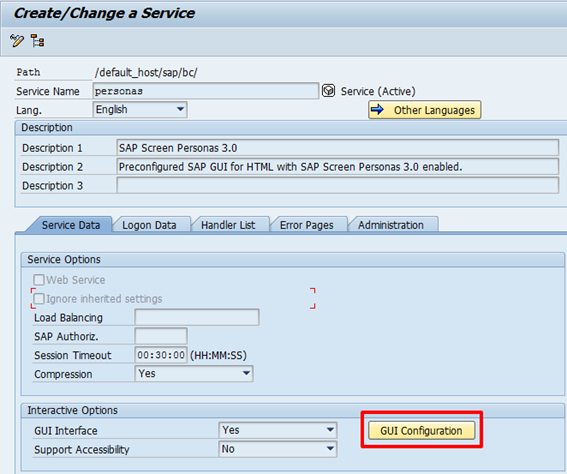Toggle Ignore inherited settings checkbox
Image resolution: width=567 pixels, height=474 pixels.
39,299
